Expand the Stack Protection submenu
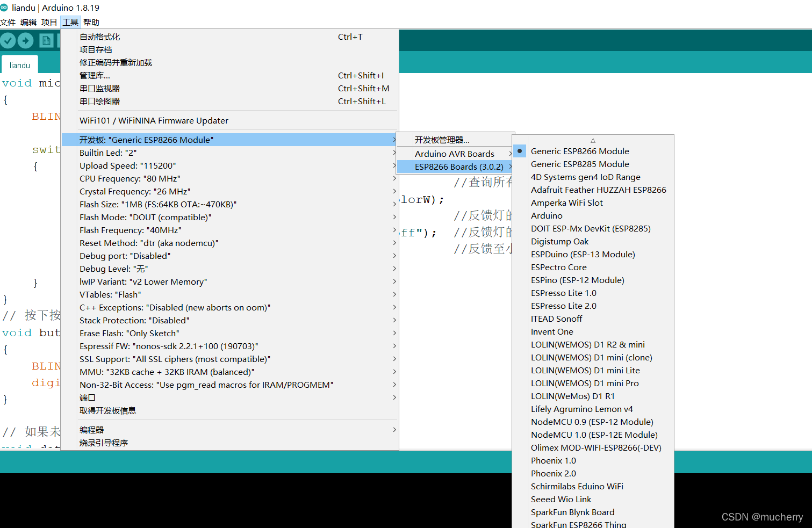The image size is (812, 528). pyautogui.click(x=230, y=320)
